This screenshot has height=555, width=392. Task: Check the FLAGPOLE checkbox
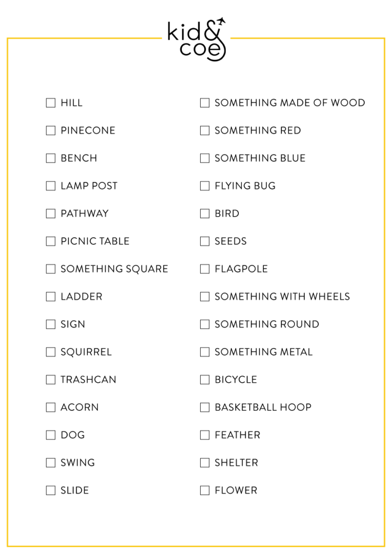(x=205, y=269)
